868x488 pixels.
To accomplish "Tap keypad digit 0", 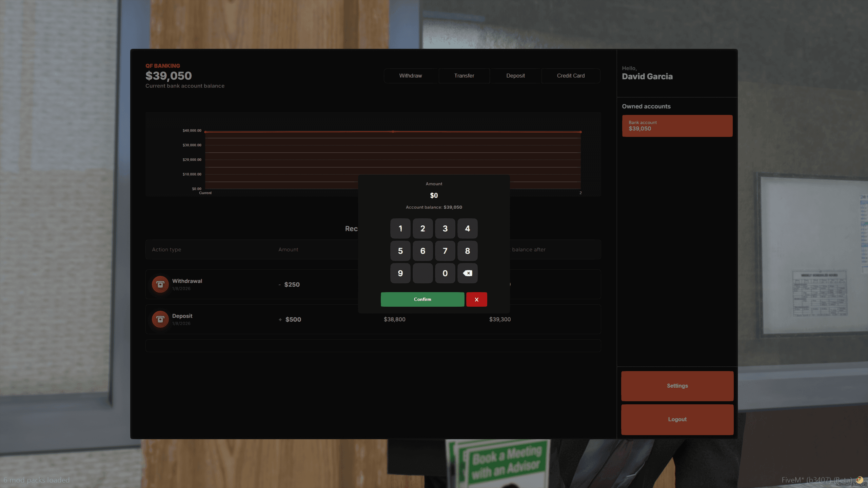I will [x=445, y=273].
